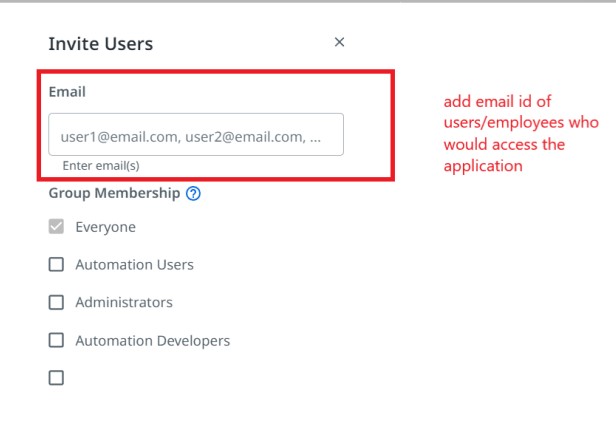This screenshot has height=429, width=616.
Task: Click the Everyone label text
Action: 106,227
